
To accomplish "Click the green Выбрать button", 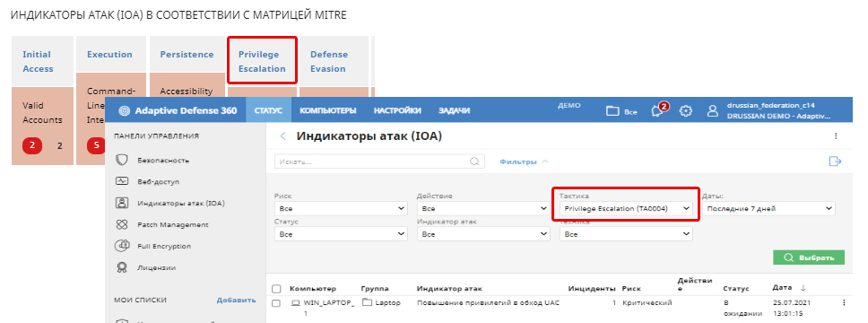I will coord(809,258).
